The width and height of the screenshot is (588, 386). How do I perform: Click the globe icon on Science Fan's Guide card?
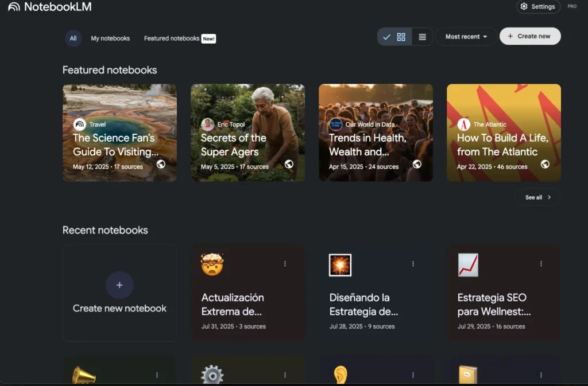click(161, 164)
